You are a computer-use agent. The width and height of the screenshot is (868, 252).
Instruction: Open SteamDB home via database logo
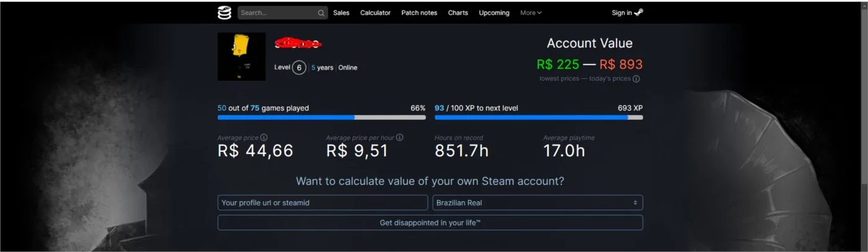[224, 12]
